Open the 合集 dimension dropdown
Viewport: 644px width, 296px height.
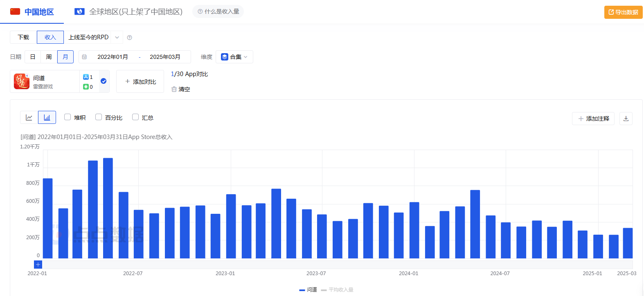click(x=234, y=57)
